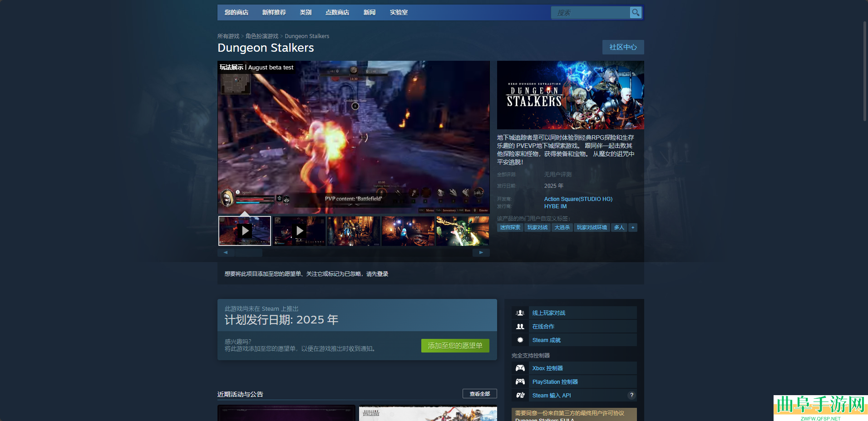Select the 玩家对战 tag

click(538, 228)
